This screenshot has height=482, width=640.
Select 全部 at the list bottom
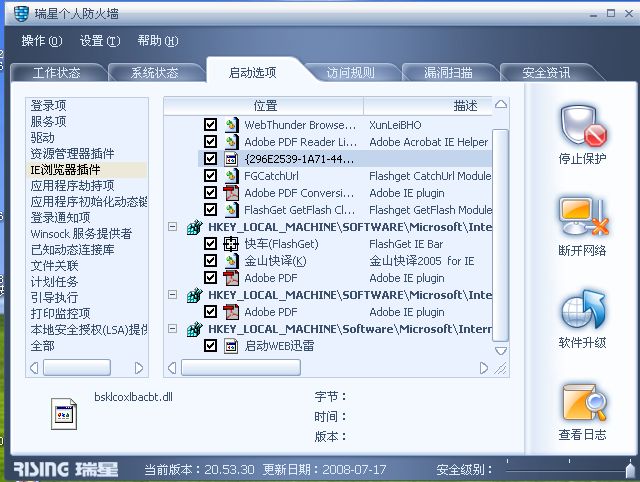click(42, 346)
